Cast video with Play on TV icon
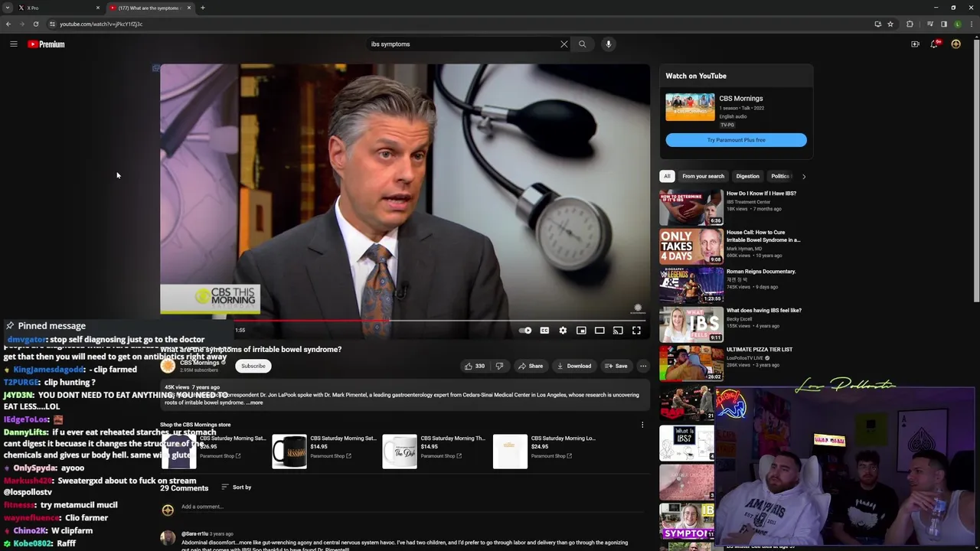Viewport: 980px width, 551px height. click(618, 331)
